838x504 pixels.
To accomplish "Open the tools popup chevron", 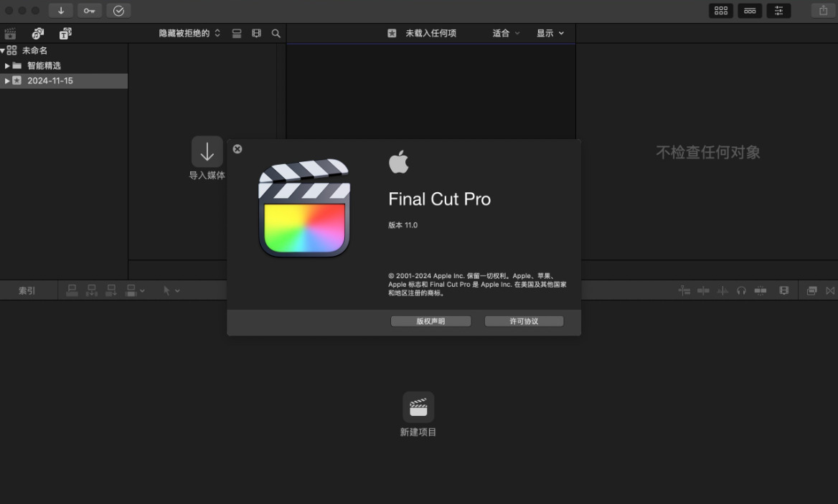I will coord(177,291).
